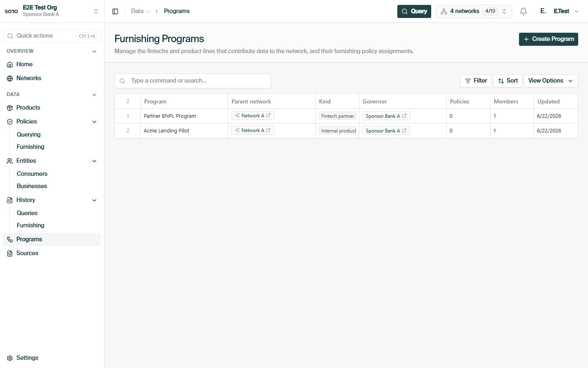Collapse the Entities submenu chevron

(94, 161)
